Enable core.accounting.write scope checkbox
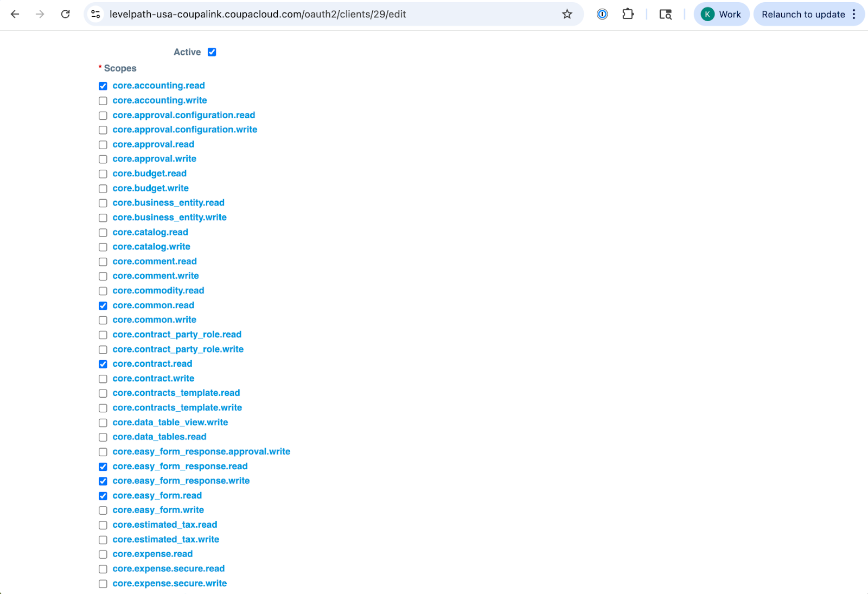This screenshot has height=594, width=868. (103, 101)
